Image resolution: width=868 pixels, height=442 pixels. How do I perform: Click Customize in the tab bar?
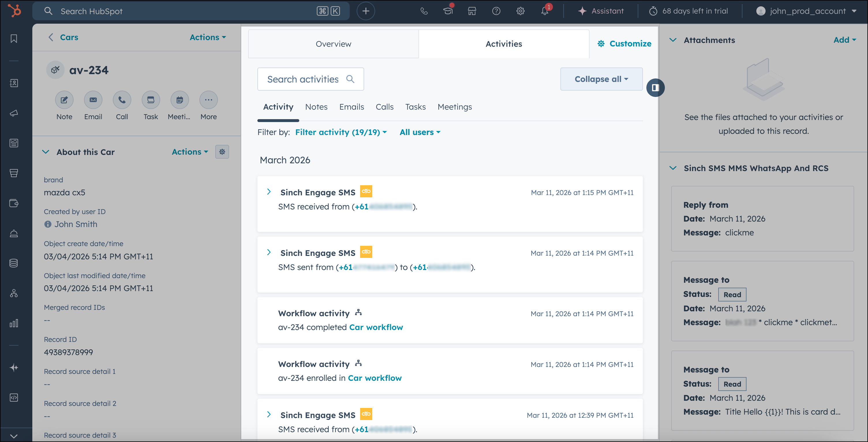point(624,44)
